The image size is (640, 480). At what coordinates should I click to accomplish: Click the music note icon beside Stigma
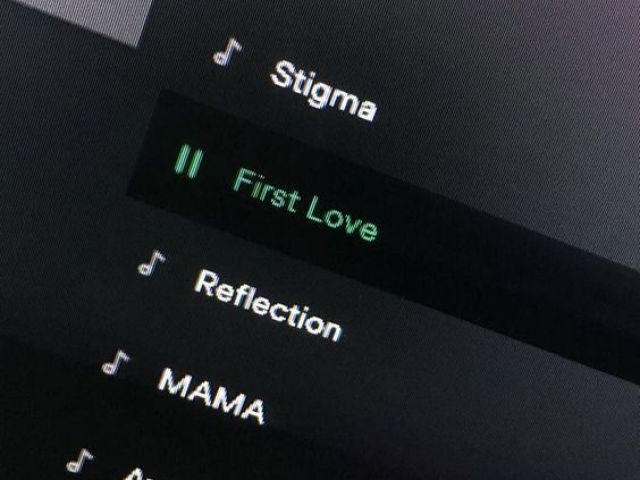click(227, 52)
